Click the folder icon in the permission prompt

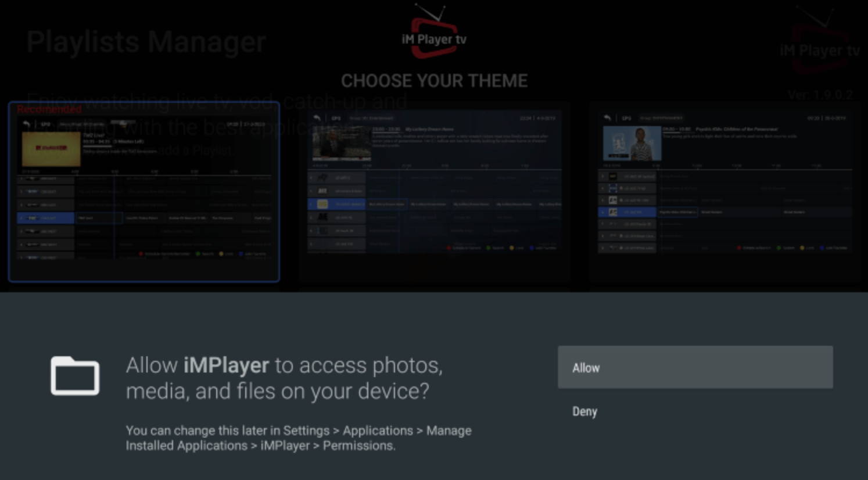click(75, 376)
